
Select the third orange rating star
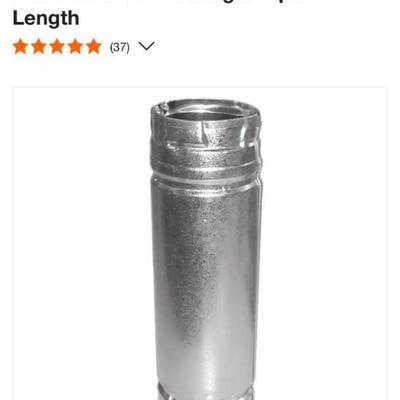click(57, 46)
